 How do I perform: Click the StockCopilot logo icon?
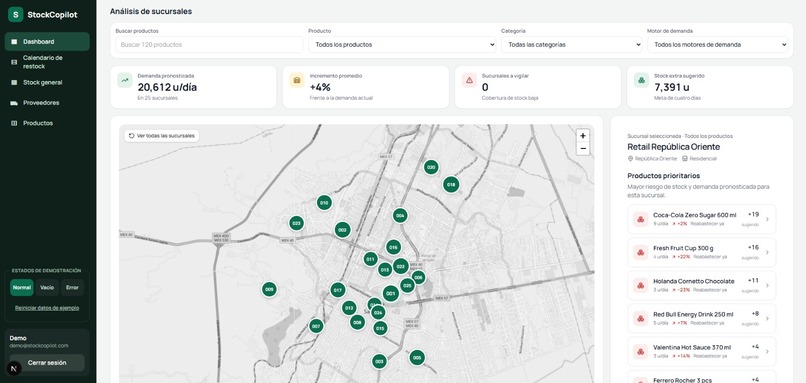(x=15, y=14)
